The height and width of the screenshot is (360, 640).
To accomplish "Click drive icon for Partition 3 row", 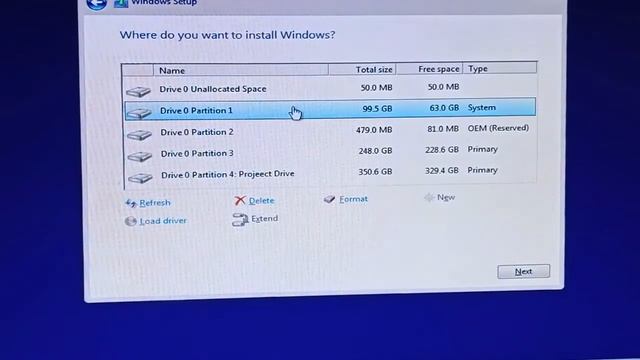I will tap(140, 156).
